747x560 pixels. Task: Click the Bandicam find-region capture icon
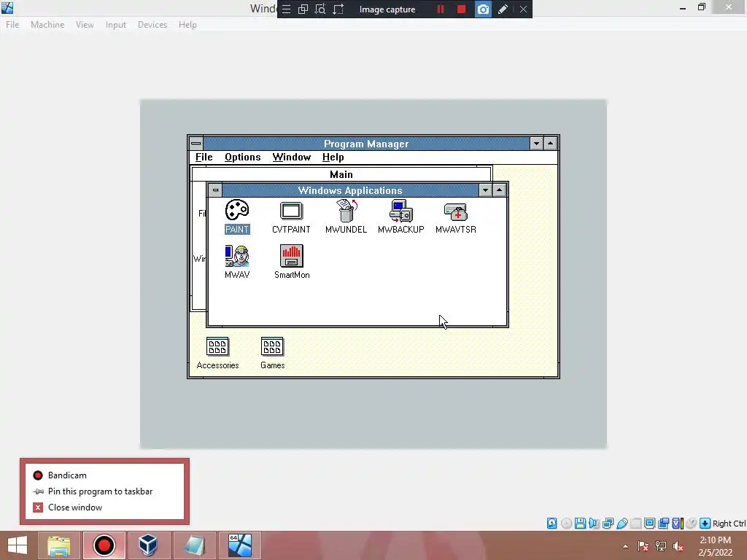point(320,9)
